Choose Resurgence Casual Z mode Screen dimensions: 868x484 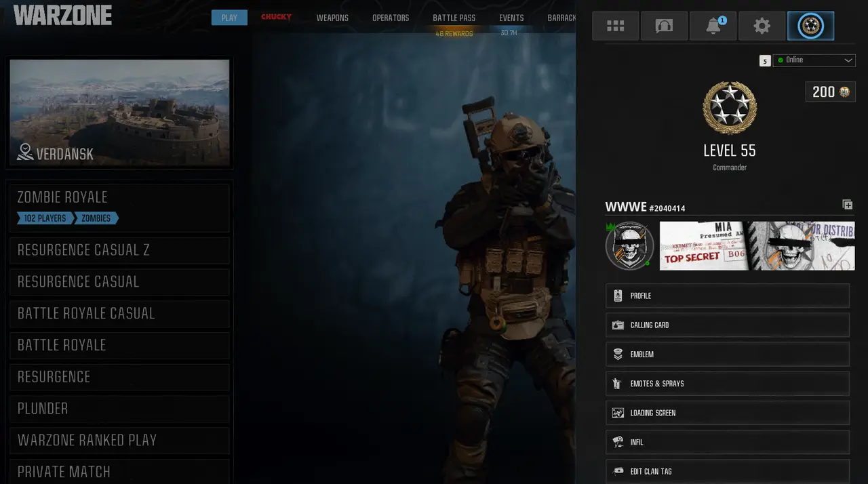(x=119, y=250)
